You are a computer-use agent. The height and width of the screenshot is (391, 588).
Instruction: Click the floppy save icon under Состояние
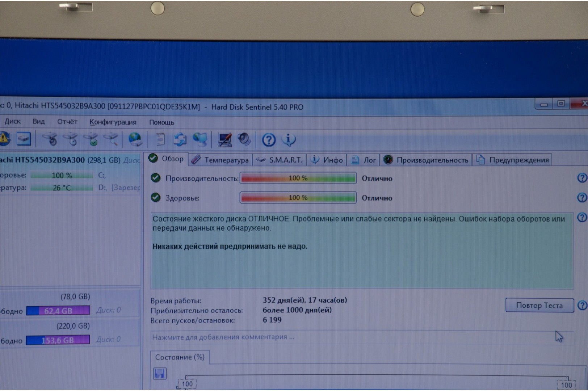click(160, 373)
